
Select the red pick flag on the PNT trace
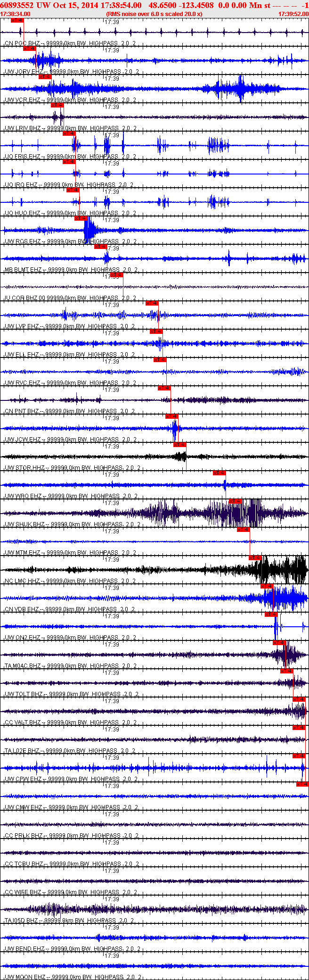(x=164, y=388)
